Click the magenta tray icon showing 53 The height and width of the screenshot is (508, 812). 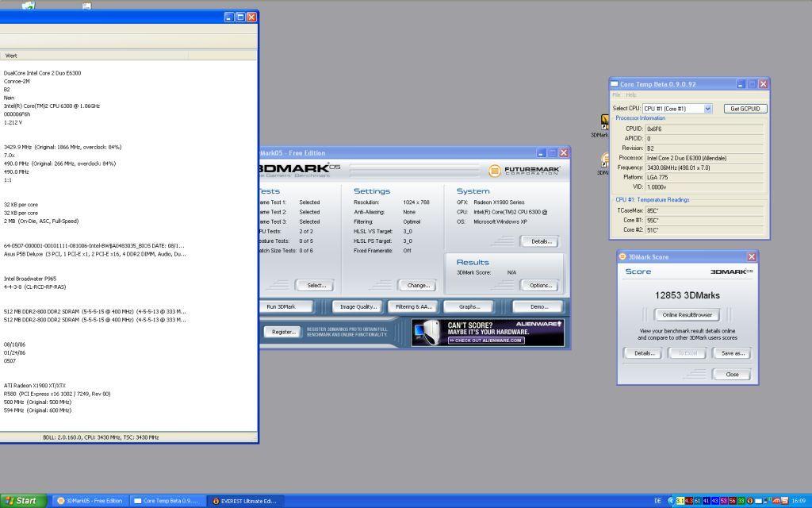[x=724, y=501]
